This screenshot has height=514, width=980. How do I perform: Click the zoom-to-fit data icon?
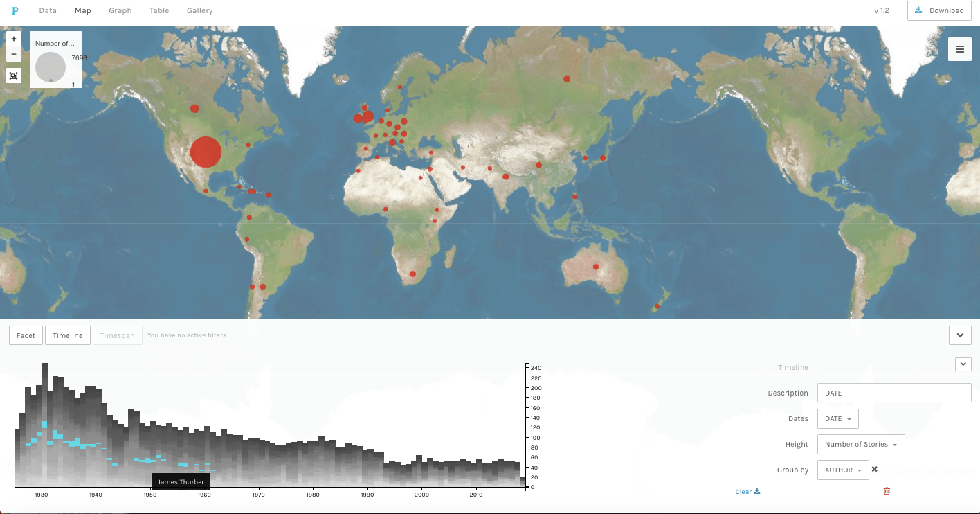pyautogui.click(x=14, y=76)
